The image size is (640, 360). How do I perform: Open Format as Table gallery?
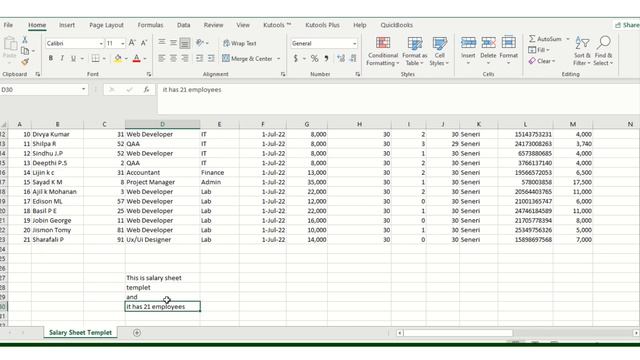(x=415, y=51)
